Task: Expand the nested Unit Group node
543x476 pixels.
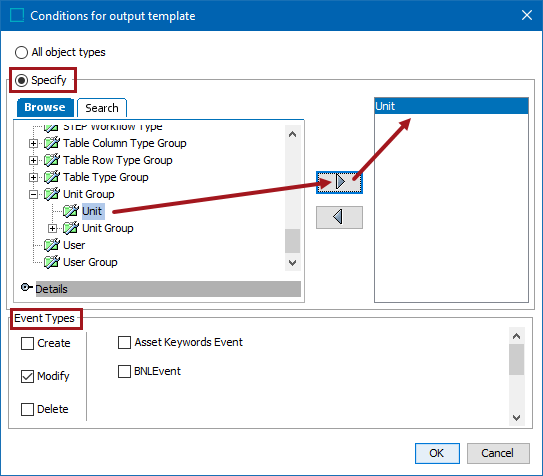Action: pos(52,228)
